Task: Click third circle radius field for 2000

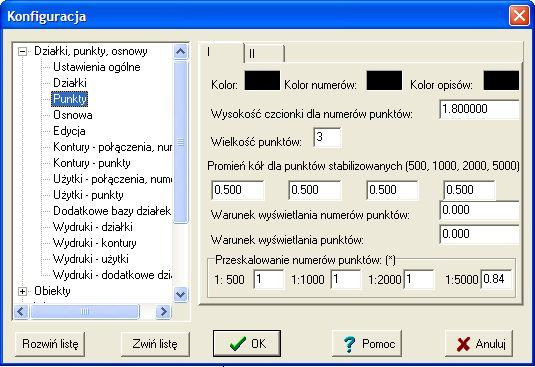Action: 392,190
